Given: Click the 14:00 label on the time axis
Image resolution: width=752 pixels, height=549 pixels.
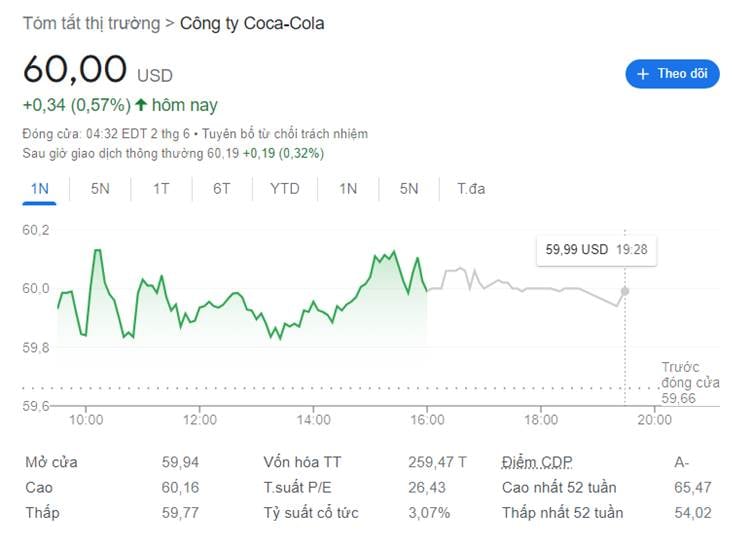Looking at the screenshot, I should (x=314, y=421).
